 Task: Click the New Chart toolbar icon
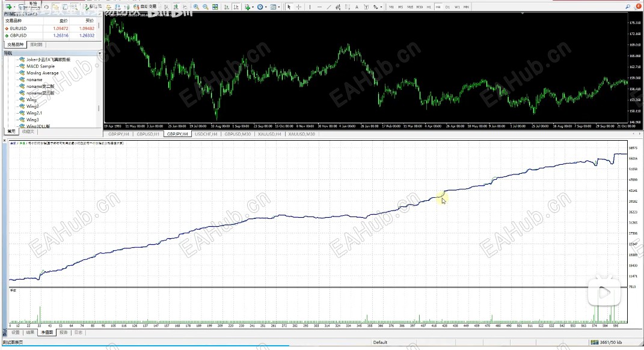pos(8,7)
